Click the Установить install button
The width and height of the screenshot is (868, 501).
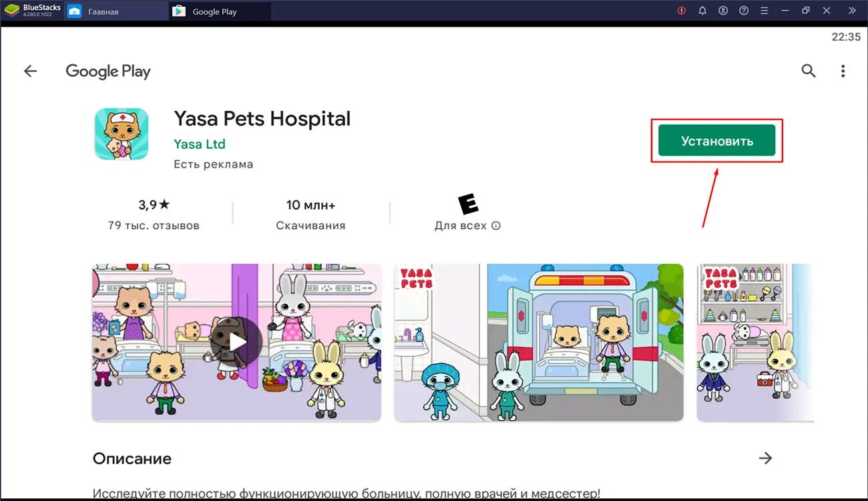(716, 141)
